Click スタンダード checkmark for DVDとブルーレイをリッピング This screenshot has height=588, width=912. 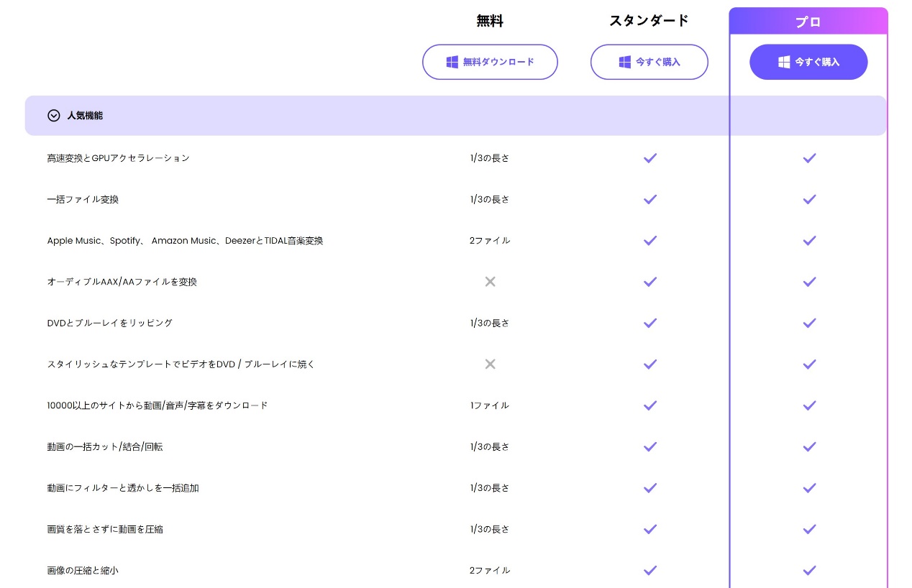650,323
